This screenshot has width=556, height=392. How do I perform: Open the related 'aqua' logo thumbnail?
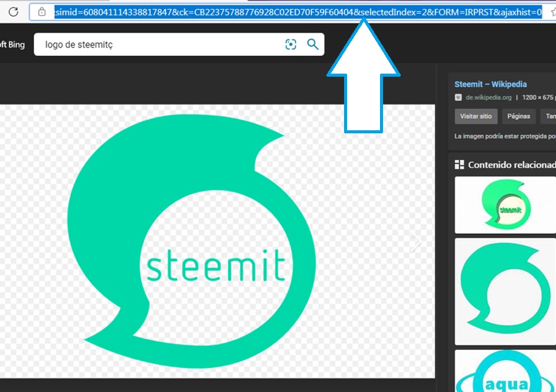pos(505,371)
